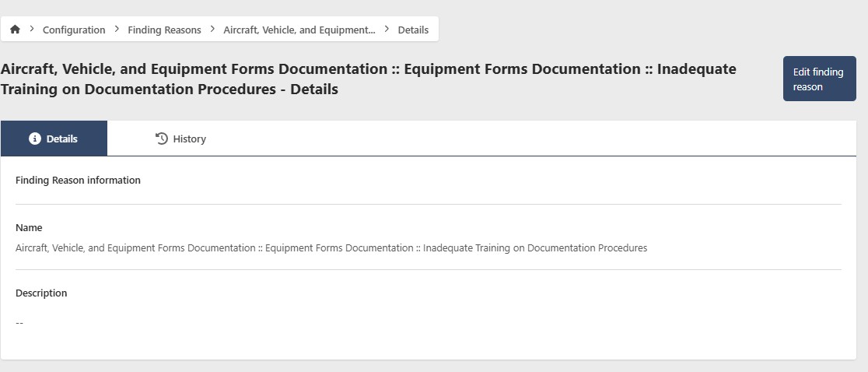Click the chevron between Configuration and Finding Reasons
Image resolution: width=868 pixels, height=372 pixels.
(x=117, y=29)
